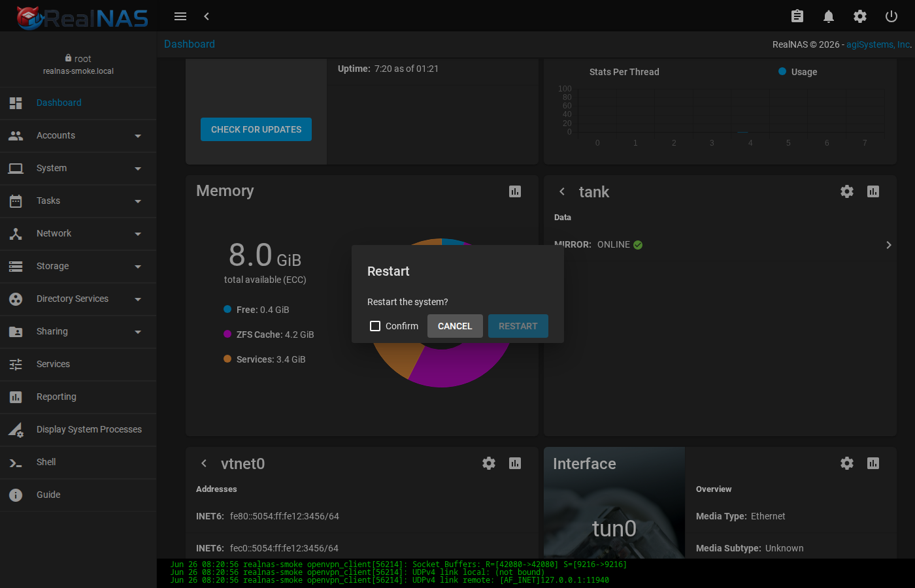Expand the System menu arrow
The width and height of the screenshot is (915, 588).
(x=138, y=169)
